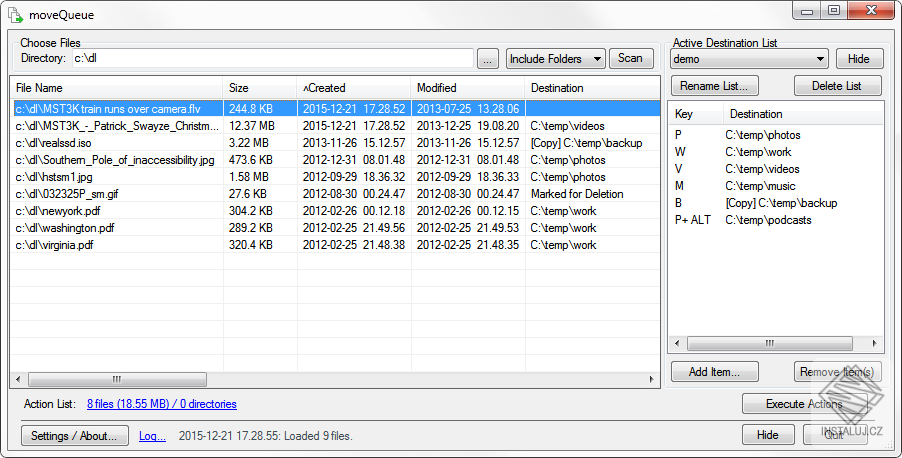Select c:\dl\realssd.iso file
This screenshot has width=902, height=458.
point(335,143)
